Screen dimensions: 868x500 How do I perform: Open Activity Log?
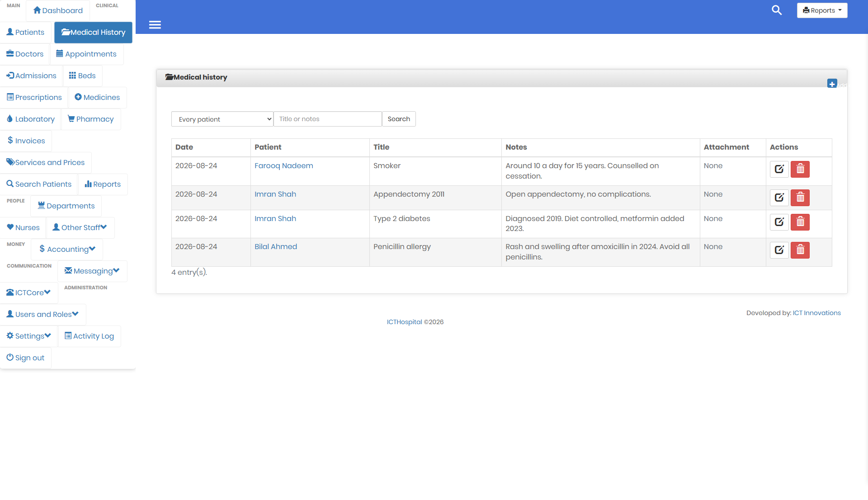tap(90, 336)
